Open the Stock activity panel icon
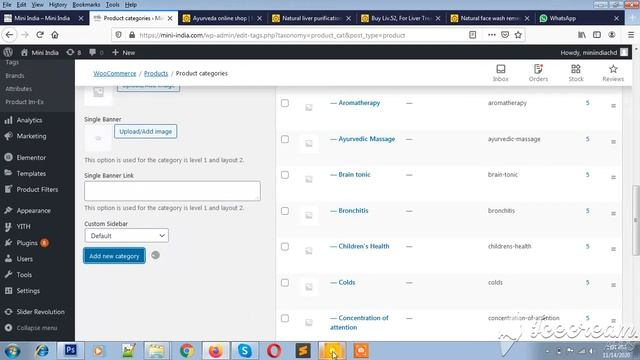 (576, 73)
